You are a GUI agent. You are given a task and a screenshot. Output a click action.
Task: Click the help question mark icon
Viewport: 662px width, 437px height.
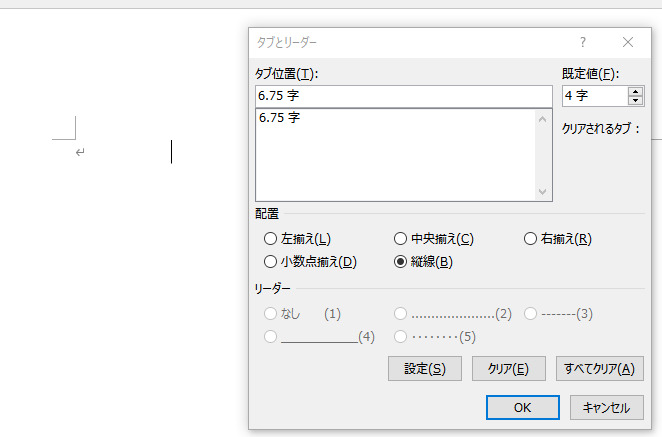(x=582, y=43)
